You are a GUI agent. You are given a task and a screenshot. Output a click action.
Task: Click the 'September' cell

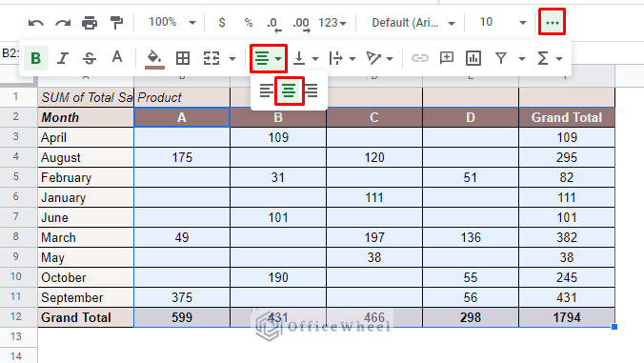click(x=86, y=297)
